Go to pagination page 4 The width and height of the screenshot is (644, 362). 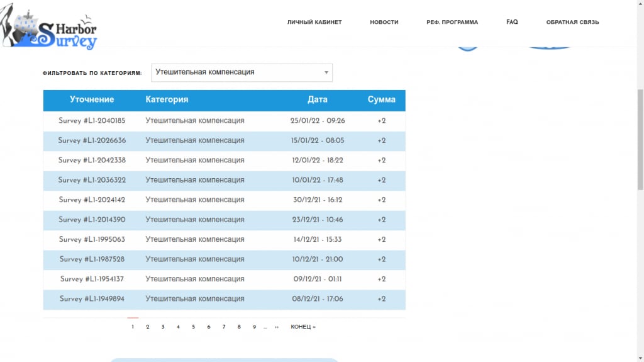(178, 327)
